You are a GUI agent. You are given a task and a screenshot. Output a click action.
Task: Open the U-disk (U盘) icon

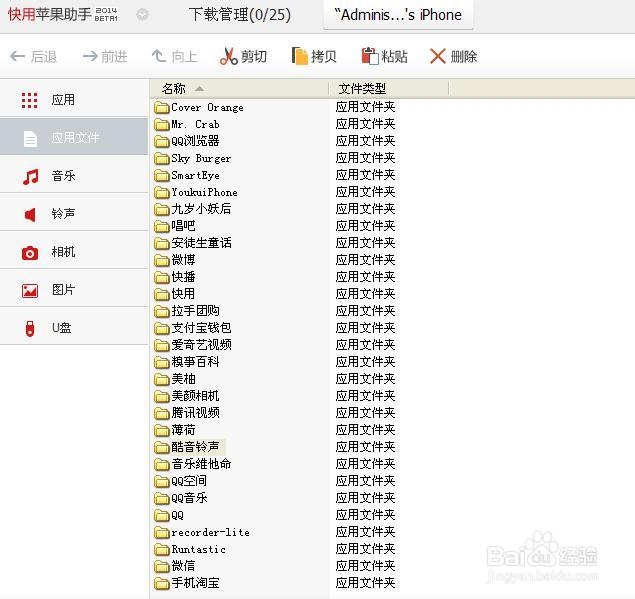30,328
